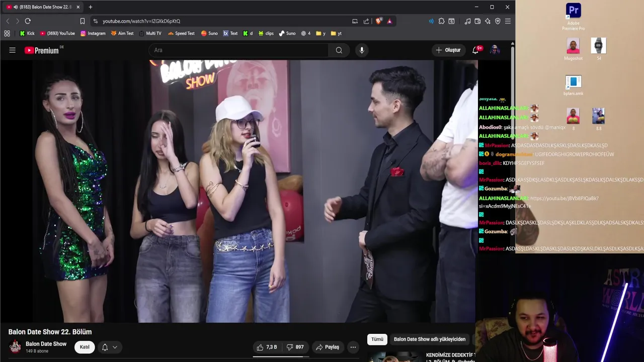Open the y bookmarks folder
644x362 pixels.
click(x=320, y=33)
